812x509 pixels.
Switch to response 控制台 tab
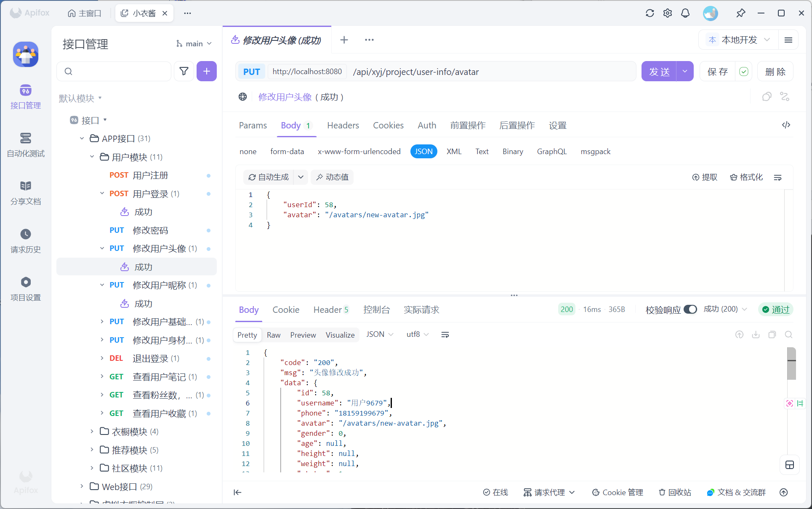click(376, 310)
